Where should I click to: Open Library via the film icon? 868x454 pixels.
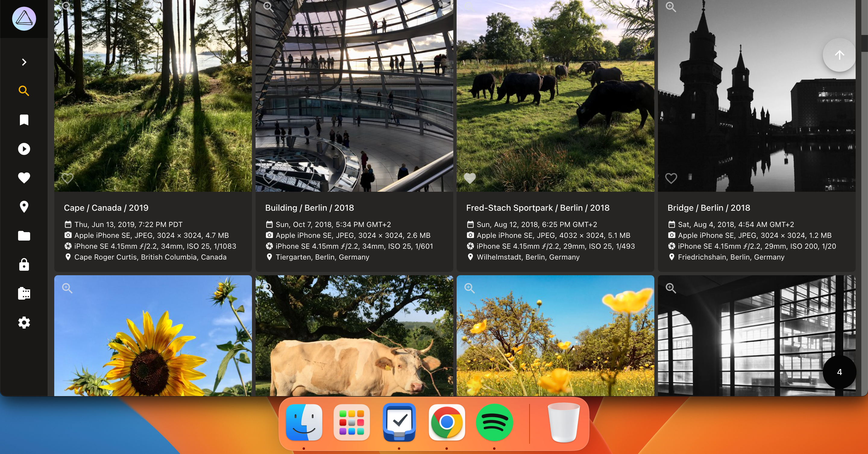tap(24, 294)
